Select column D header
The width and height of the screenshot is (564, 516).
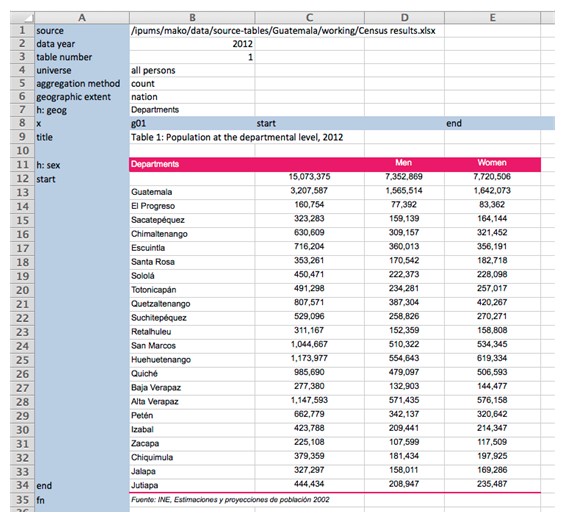point(404,17)
